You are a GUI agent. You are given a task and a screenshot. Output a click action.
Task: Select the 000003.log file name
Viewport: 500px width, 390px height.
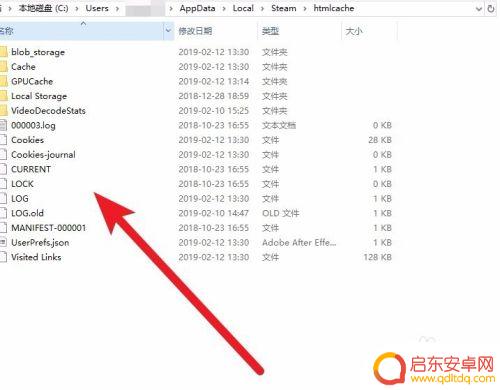[x=33, y=126]
